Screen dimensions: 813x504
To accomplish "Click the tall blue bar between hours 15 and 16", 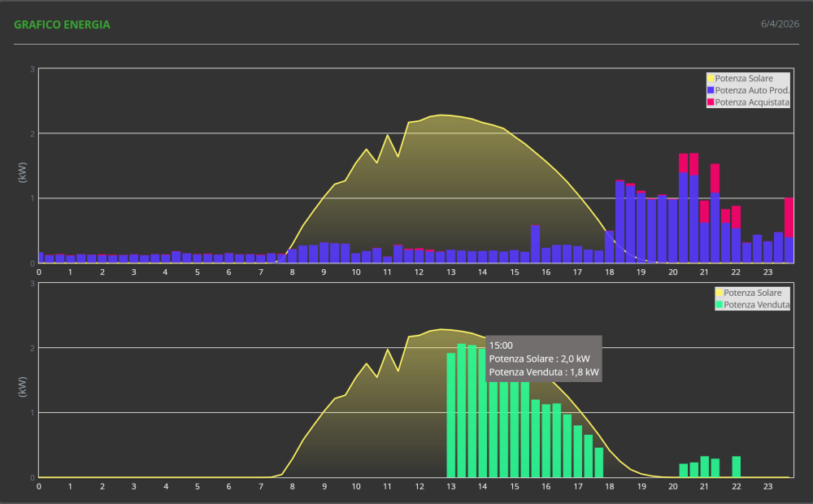I will (535, 244).
